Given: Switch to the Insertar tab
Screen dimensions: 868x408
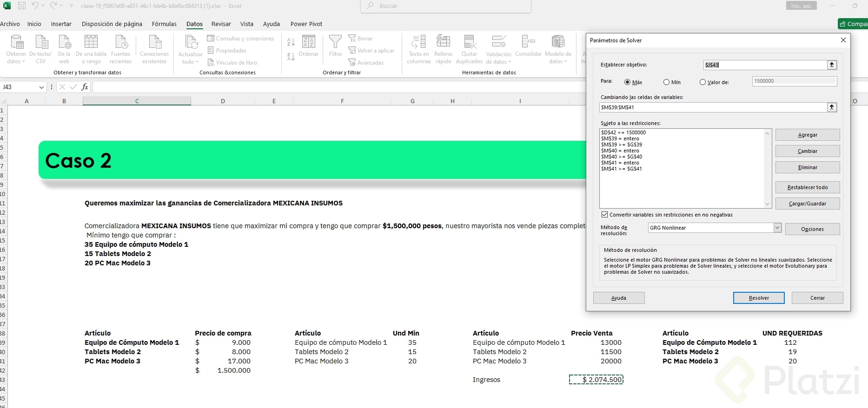Looking at the screenshot, I should coord(61,24).
